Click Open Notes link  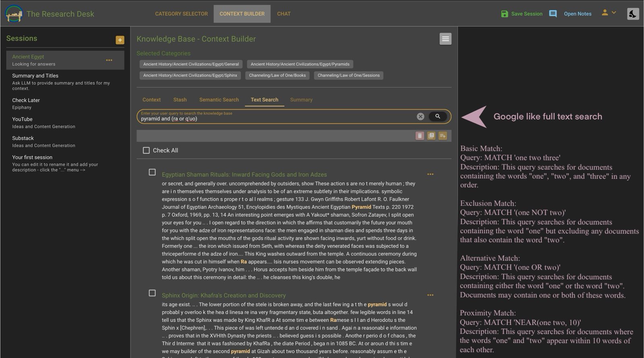(x=578, y=14)
